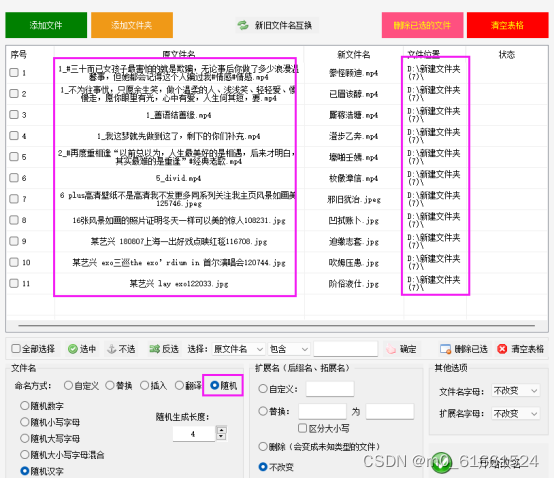Open the 原文件名 selection dropdown

(238, 349)
